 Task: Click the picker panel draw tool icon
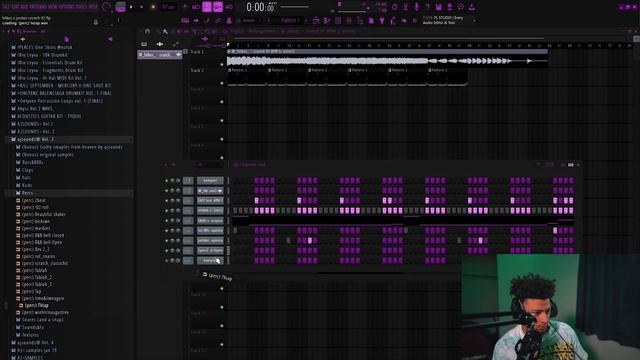click(x=176, y=44)
